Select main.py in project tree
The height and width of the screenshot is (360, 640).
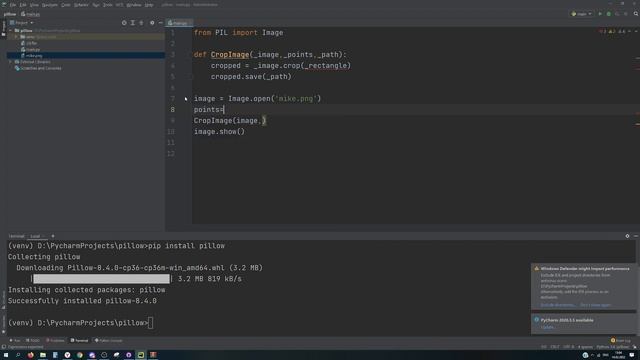click(33, 49)
